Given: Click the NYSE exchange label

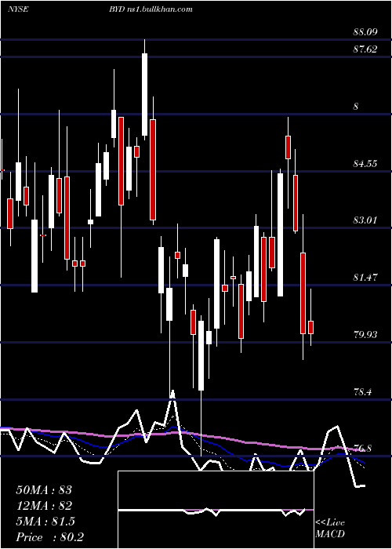Looking at the screenshot, I should click(x=18, y=9).
